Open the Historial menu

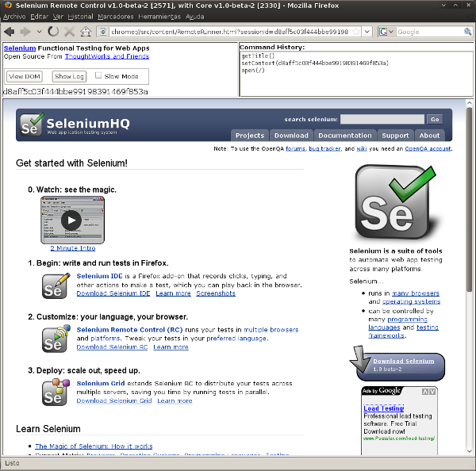(80, 17)
